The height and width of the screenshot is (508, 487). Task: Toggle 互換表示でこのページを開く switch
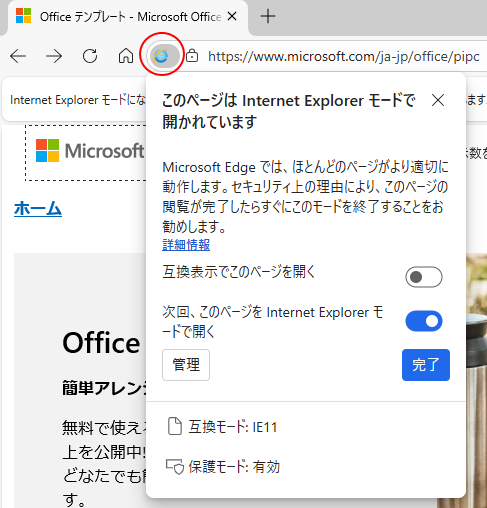point(424,277)
